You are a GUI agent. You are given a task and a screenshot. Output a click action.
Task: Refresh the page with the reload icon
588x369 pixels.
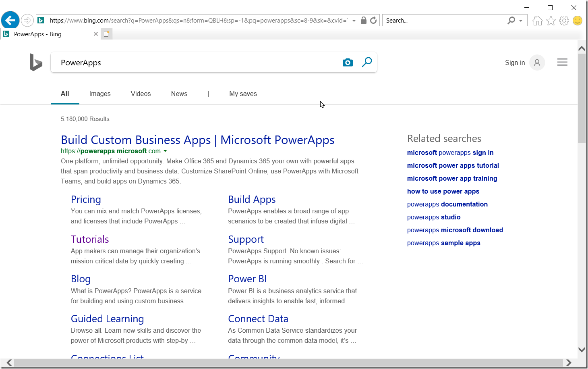373,20
